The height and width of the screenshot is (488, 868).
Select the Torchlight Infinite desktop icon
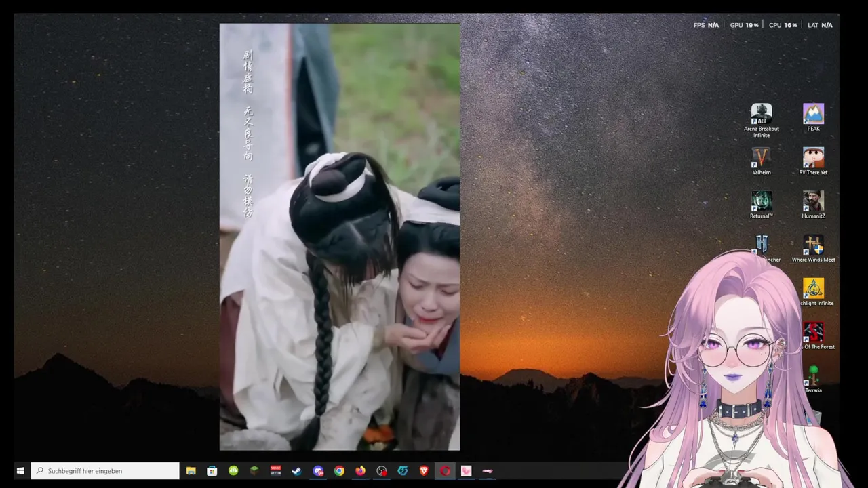(x=814, y=292)
